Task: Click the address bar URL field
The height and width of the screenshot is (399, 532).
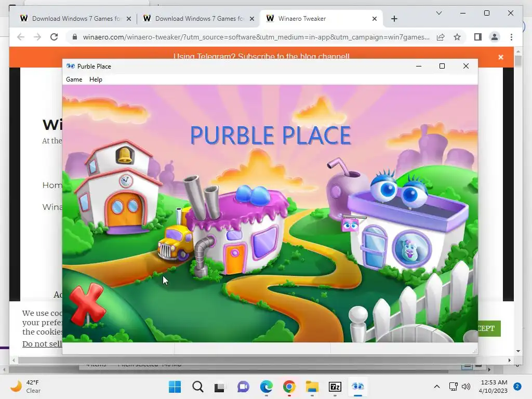Action: (256, 37)
